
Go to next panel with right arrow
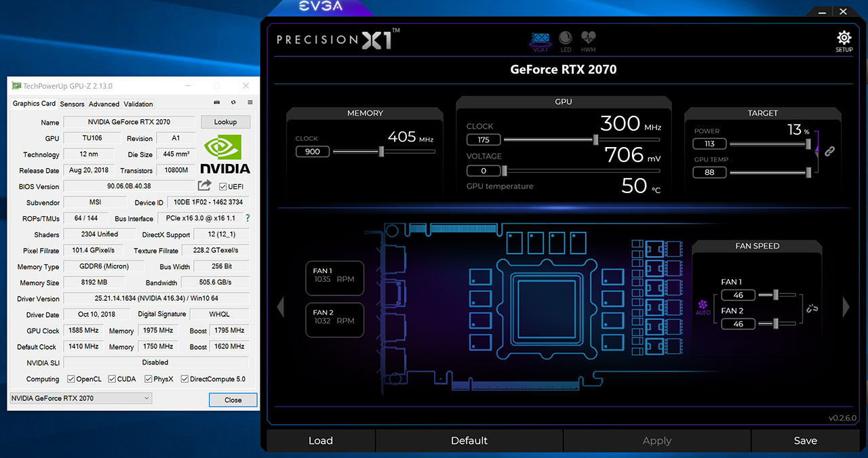pyautogui.click(x=846, y=307)
